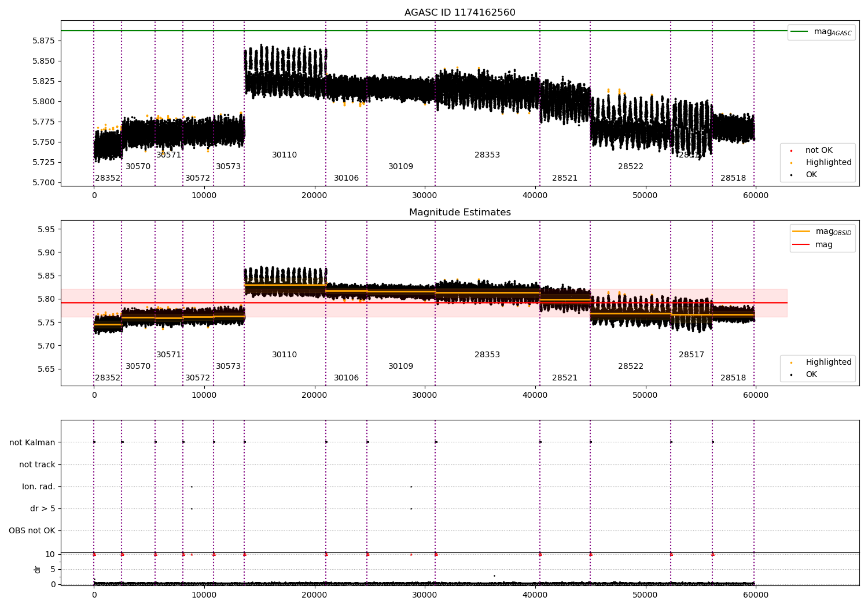Click the 'dr > 5' axis label
868x608 pixels.
click(x=43, y=508)
